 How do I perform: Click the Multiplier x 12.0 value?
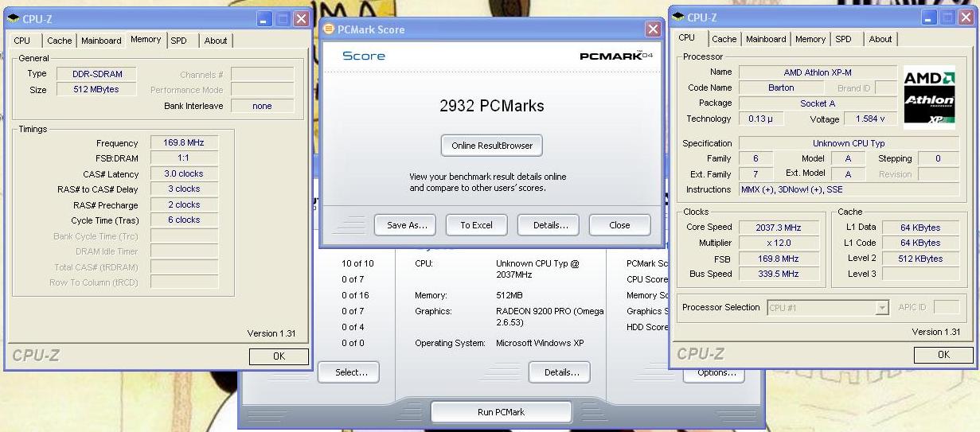779,243
